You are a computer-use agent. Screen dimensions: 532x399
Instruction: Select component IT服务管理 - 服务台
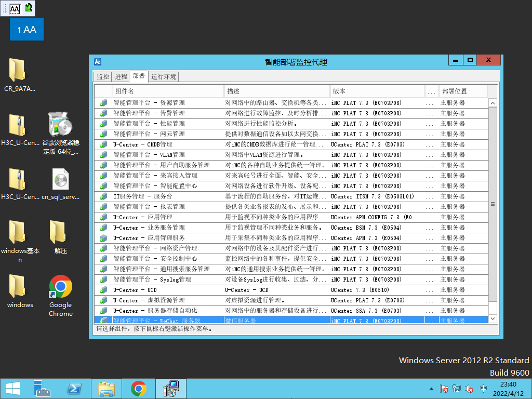click(x=143, y=196)
